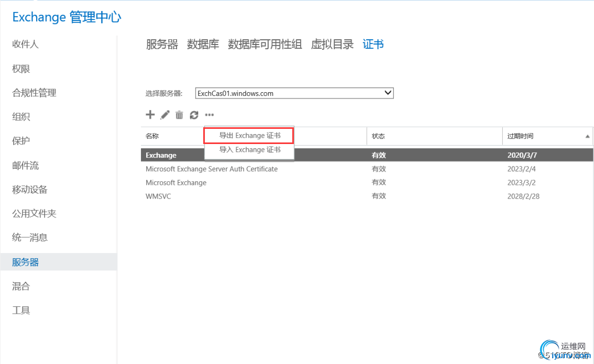Click the 2023/3/2 expiry date cell

(522, 183)
